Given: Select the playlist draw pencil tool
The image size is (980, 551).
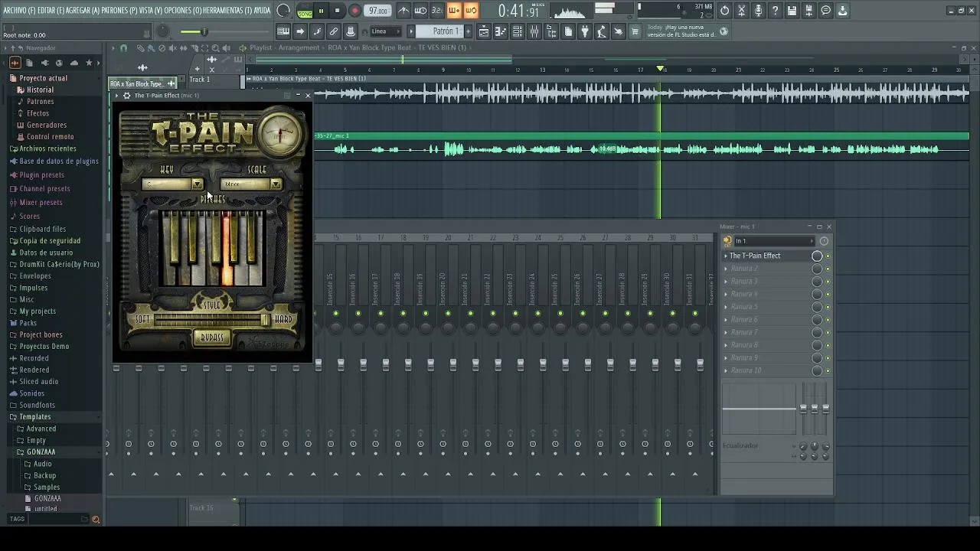Looking at the screenshot, I should pyautogui.click(x=141, y=47).
